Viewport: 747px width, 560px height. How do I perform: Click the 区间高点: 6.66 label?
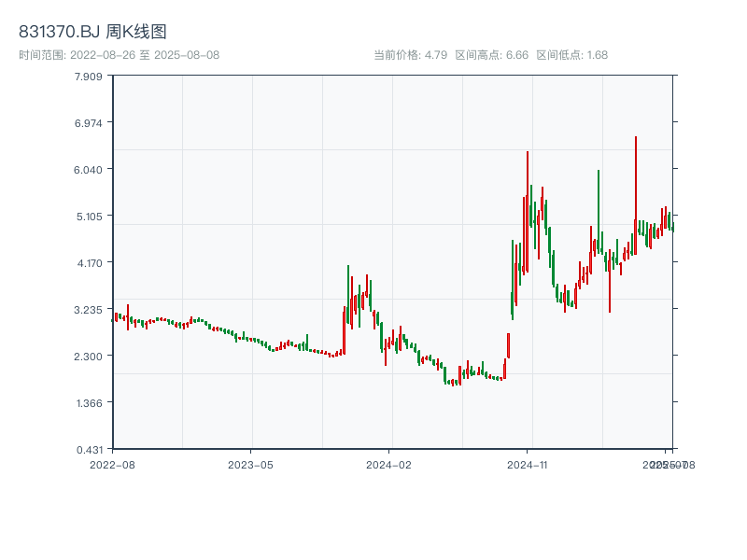492,55
